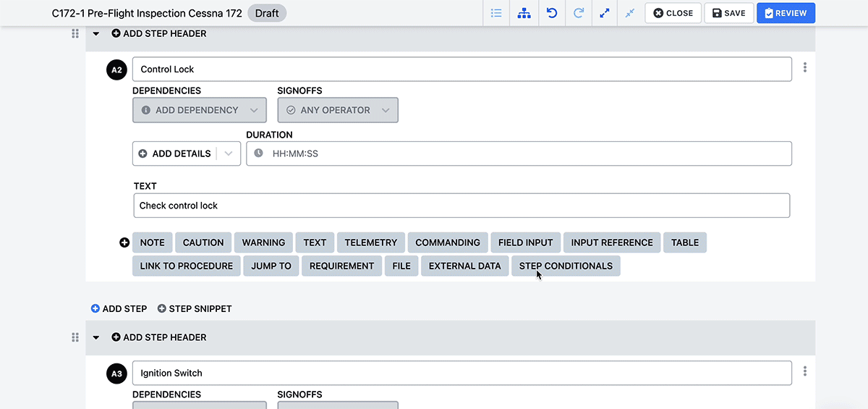Click the procedure title C172-1 Pre-Flight Inspection
Image resolution: width=868 pixels, height=409 pixels.
tap(147, 13)
